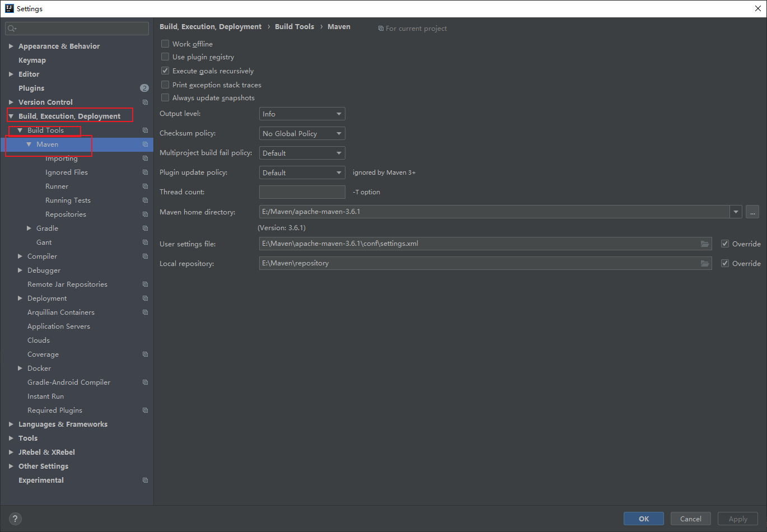
Task: Click the help question mark icon
Action: coord(15,519)
